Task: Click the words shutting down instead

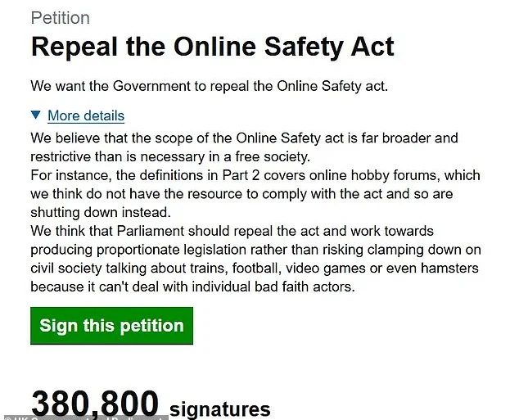Action: 91,212
